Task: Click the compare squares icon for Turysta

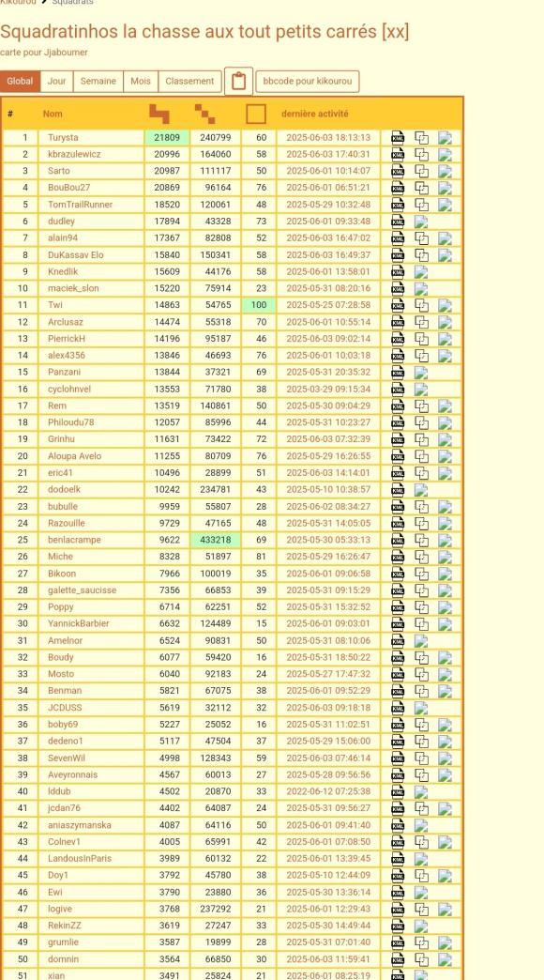Action: [x=421, y=137]
